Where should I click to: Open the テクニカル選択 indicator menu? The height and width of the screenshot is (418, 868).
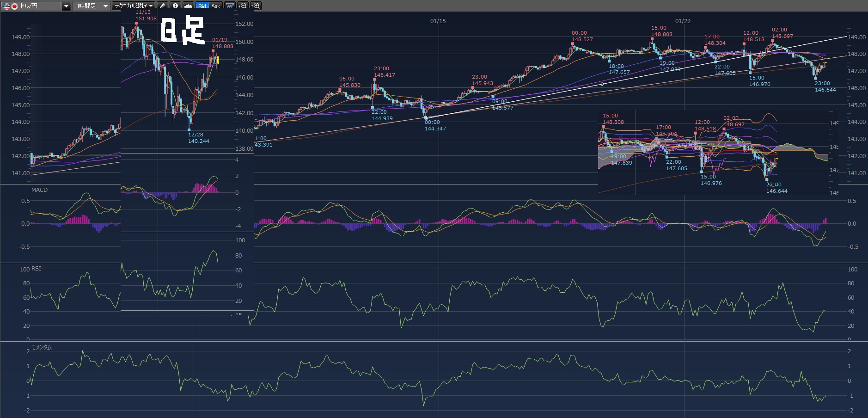click(x=151, y=6)
